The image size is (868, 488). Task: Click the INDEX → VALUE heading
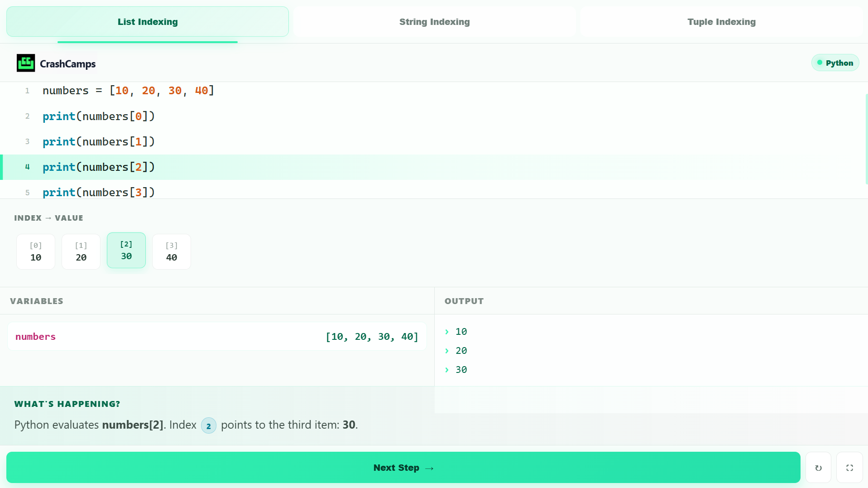coord(48,218)
